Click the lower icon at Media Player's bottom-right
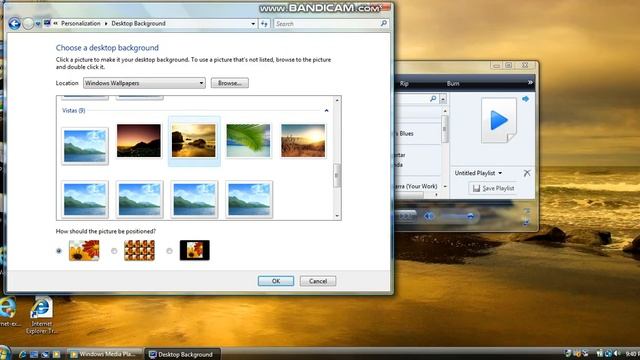Image resolution: width=640 pixels, height=360 pixels. [x=526, y=222]
